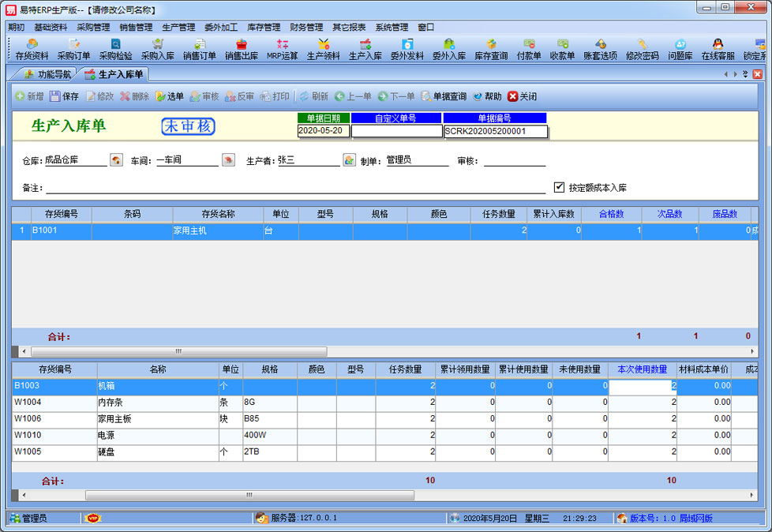Click the 保存 save button

(64, 96)
